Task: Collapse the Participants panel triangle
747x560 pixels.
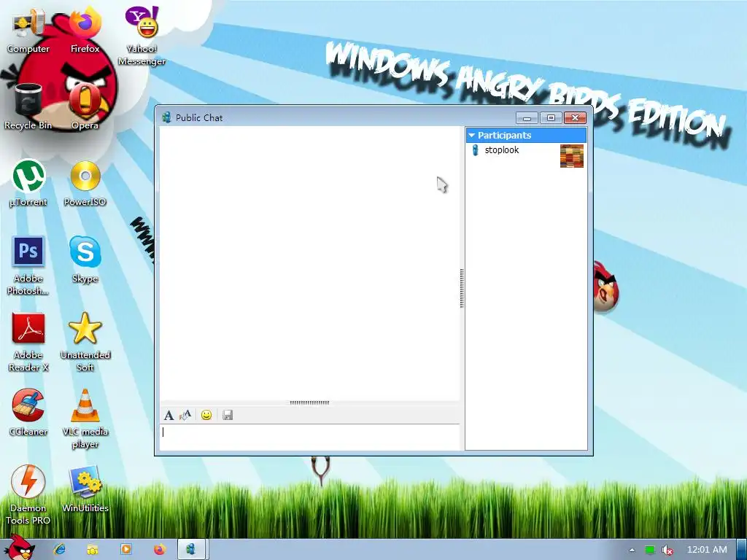Action: pos(472,136)
